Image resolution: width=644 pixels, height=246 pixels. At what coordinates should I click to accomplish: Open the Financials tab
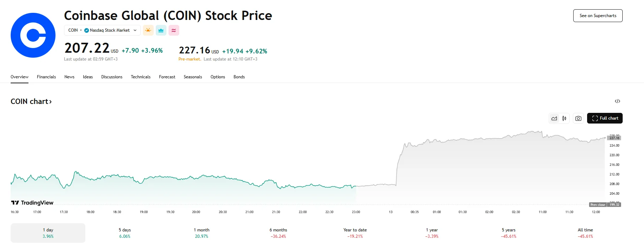coord(46,77)
